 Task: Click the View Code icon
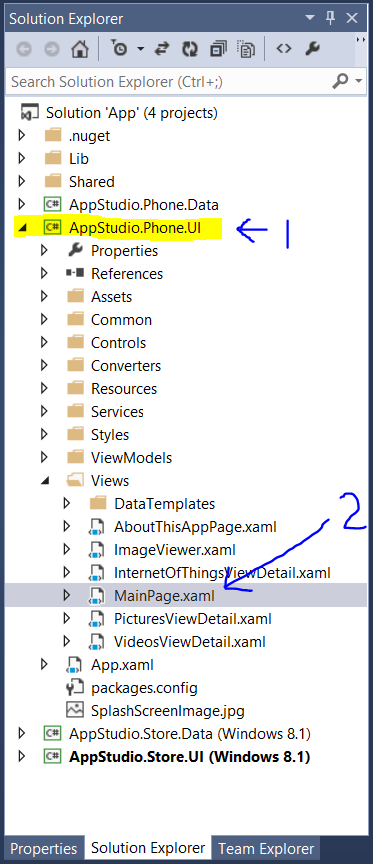pyautogui.click(x=283, y=49)
